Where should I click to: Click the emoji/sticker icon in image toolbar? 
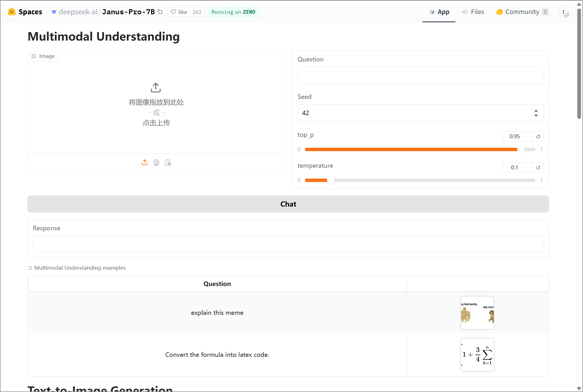(156, 163)
